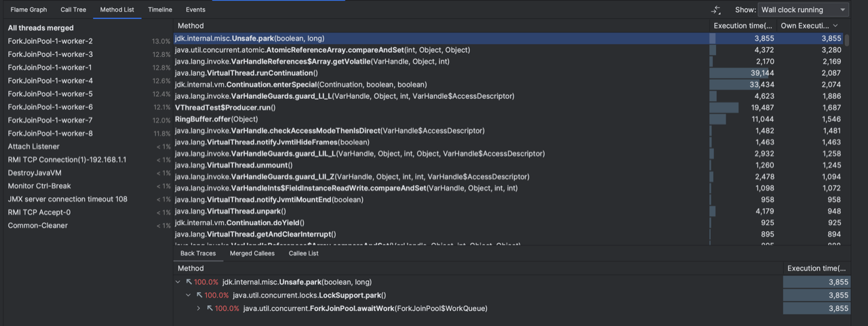
Task: Open the Call Tree tab
Action: tap(73, 9)
